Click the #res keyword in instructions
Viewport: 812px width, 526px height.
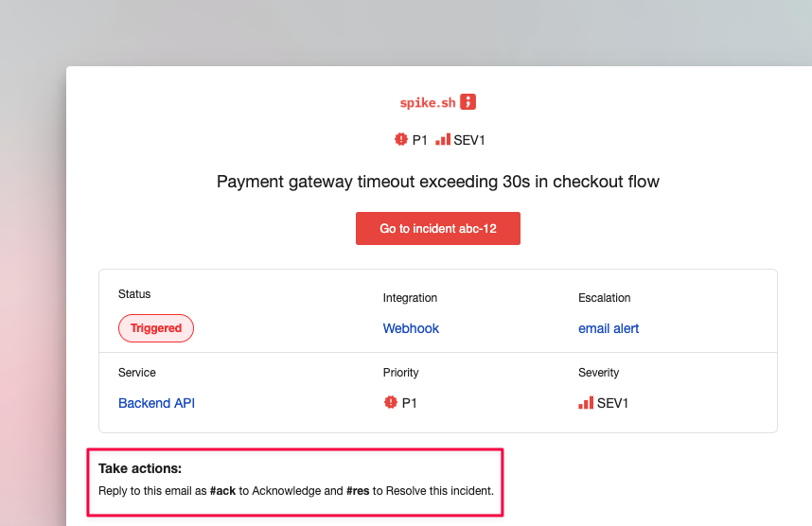pyautogui.click(x=358, y=491)
